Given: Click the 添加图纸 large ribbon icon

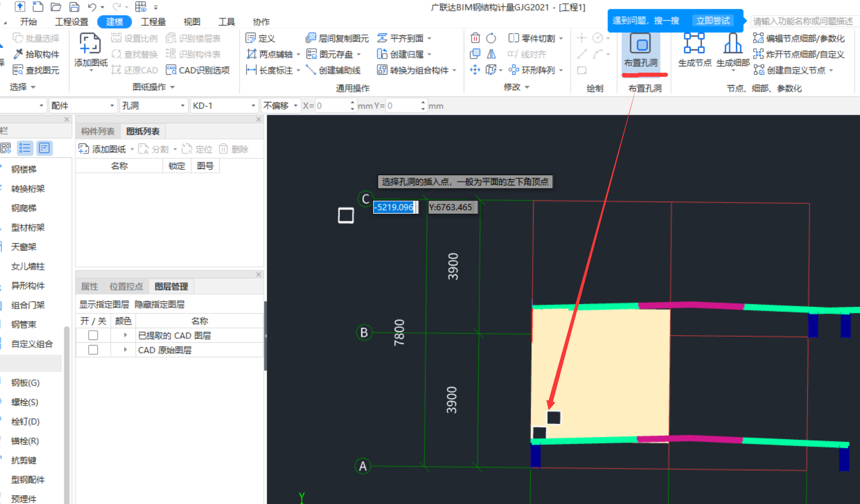Looking at the screenshot, I should pyautogui.click(x=90, y=44).
